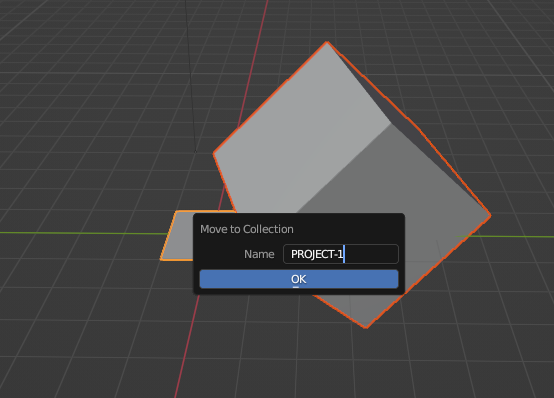Click OK in Move to Collection dialog
The width and height of the screenshot is (554, 398).
[x=299, y=279]
